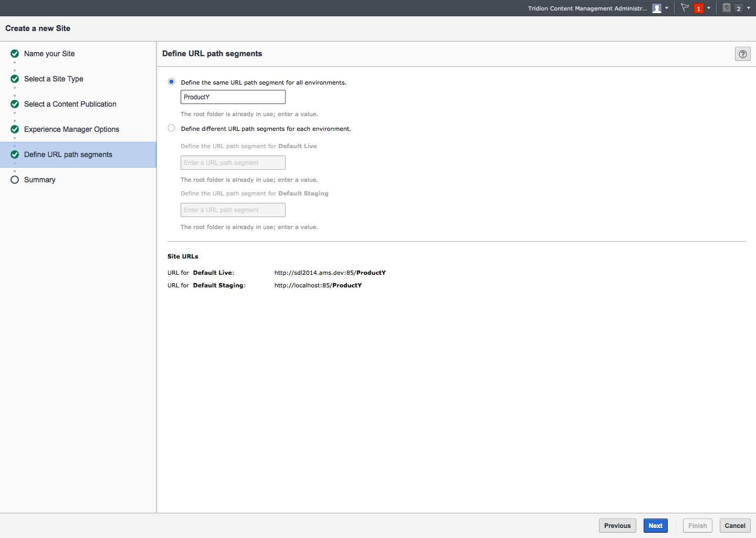Screen dimensions: 756x538
Task: Click the checkmark icon beside Name your Site
Action: 15,54
